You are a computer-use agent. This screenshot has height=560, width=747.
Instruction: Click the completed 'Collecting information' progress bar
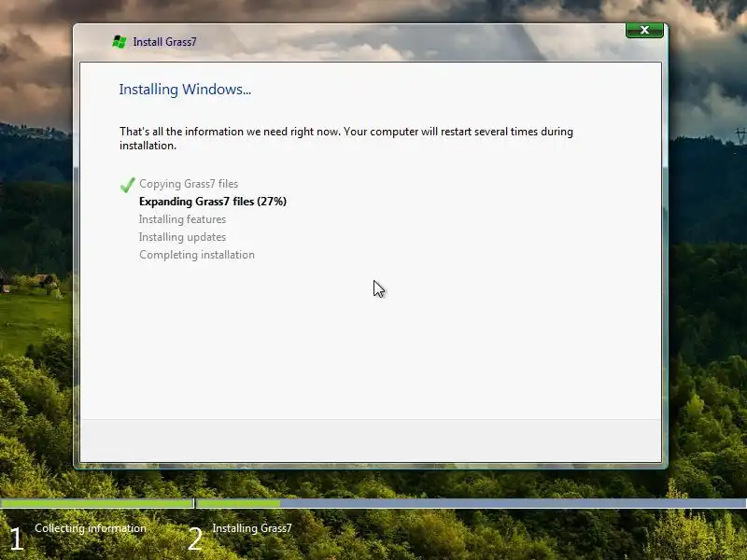(97, 503)
